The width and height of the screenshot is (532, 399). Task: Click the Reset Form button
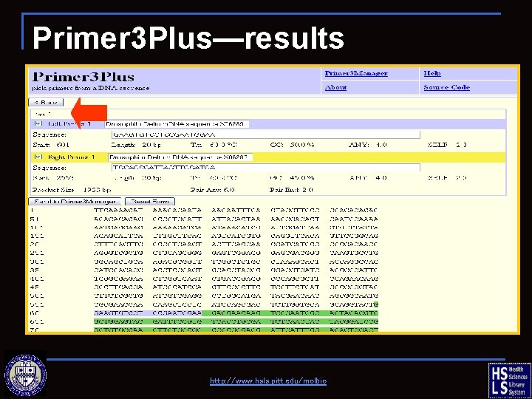(150, 202)
